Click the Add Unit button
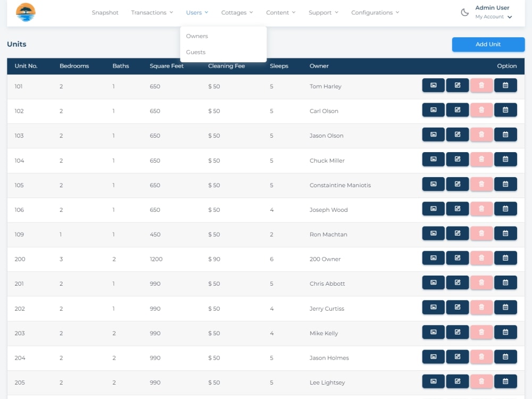 488,45
